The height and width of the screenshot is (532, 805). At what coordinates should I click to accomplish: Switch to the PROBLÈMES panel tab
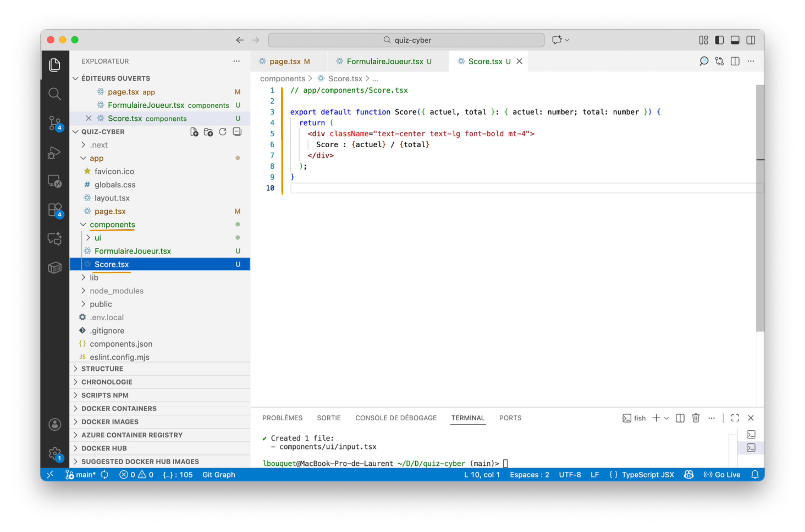coord(282,418)
